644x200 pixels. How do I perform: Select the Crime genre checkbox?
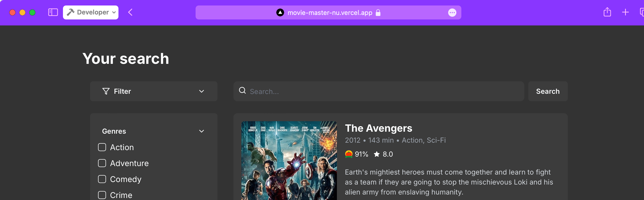click(x=102, y=195)
